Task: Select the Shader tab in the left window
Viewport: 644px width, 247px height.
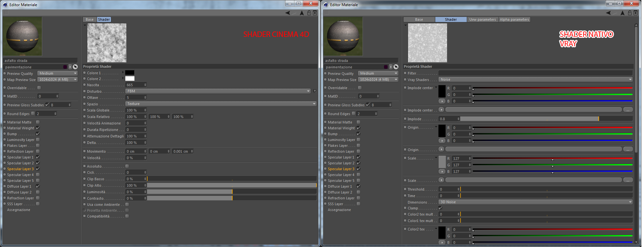Action: click(x=104, y=19)
